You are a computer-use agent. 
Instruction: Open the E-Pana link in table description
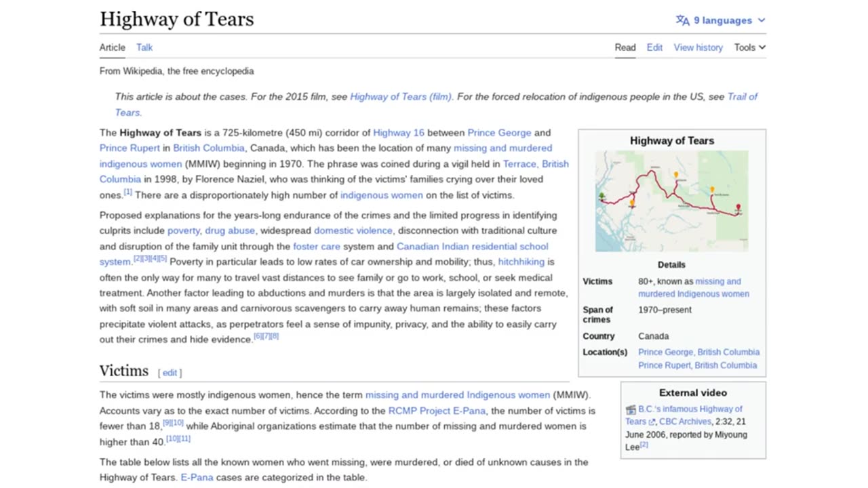click(197, 478)
